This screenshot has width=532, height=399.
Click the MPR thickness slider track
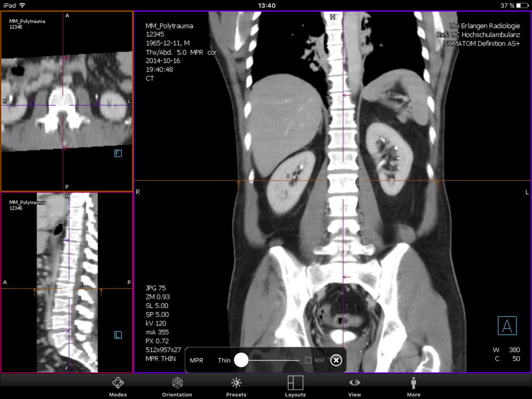click(274, 360)
